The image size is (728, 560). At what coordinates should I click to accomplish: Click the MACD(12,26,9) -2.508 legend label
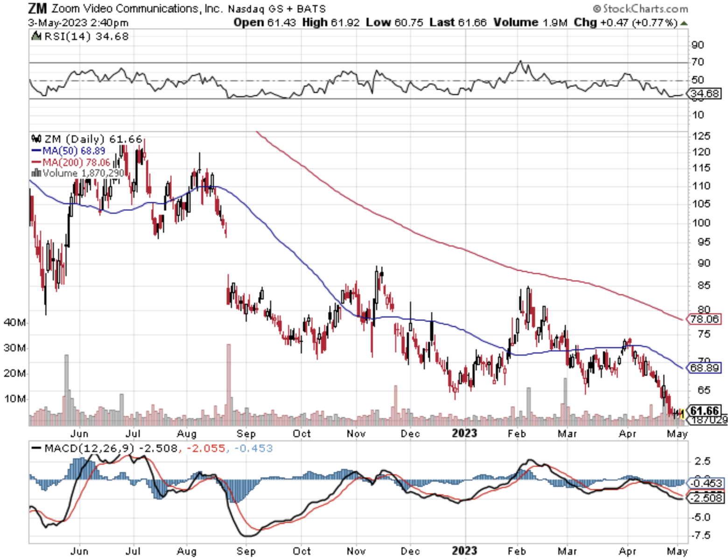[111, 448]
